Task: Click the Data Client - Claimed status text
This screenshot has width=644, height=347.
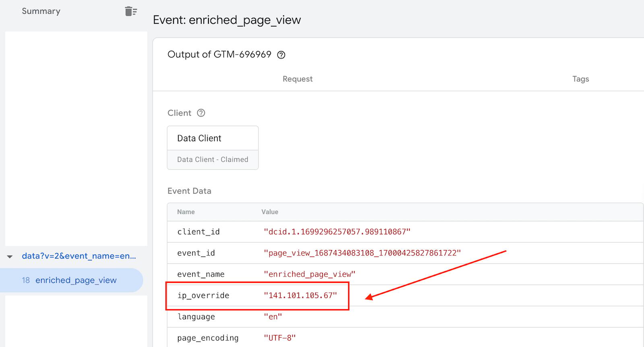Action: [213, 159]
